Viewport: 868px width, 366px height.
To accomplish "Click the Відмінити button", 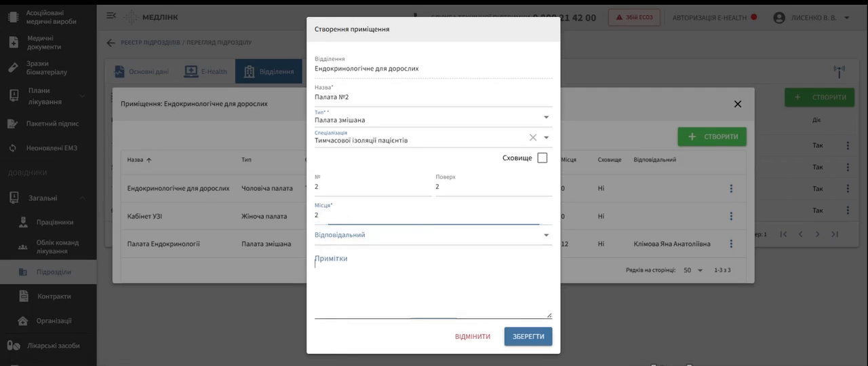I will click(473, 336).
